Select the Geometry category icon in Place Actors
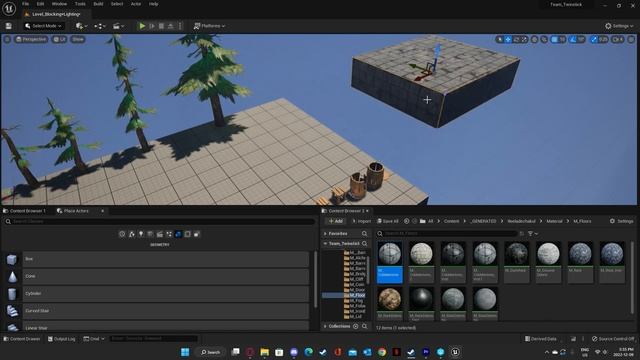 pyautogui.click(x=178, y=234)
